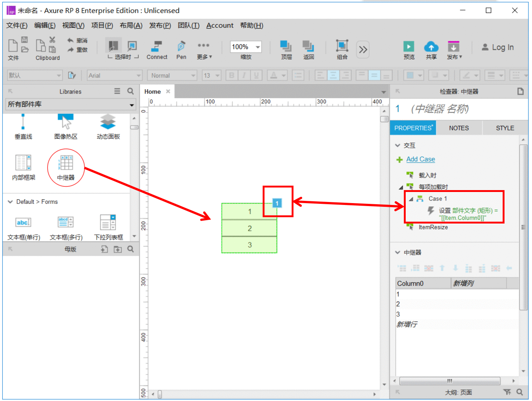Open the 帮助 menu
The width and height of the screenshot is (532, 401).
pos(252,25)
